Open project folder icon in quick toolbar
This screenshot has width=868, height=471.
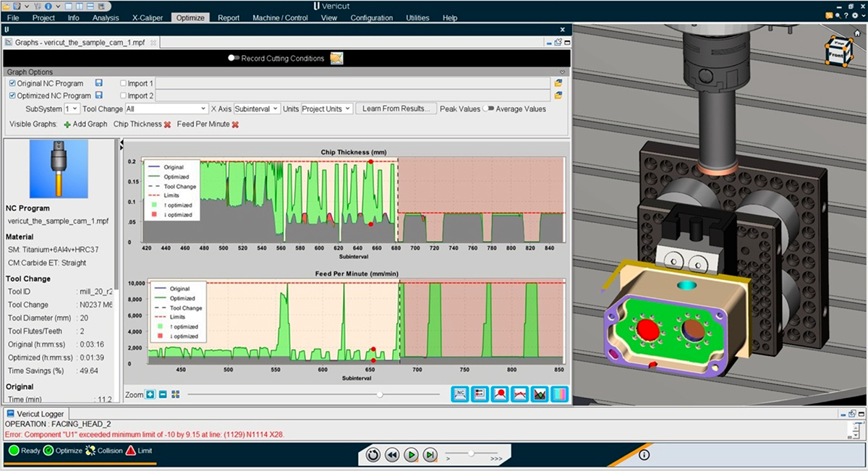pos(7,6)
